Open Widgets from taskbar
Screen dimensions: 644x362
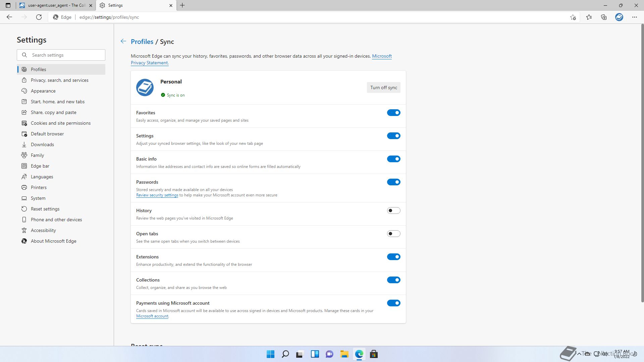click(315, 354)
